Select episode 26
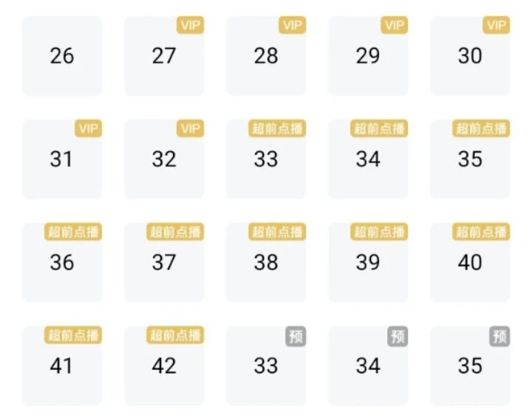Screen dimensions: 532x420 62,56
